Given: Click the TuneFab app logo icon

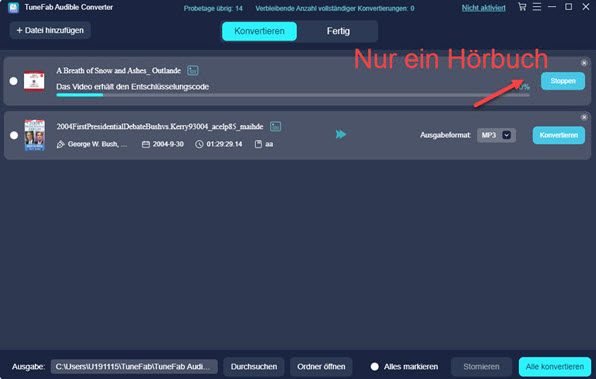Looking at the screenshot, I should (13, 8).
